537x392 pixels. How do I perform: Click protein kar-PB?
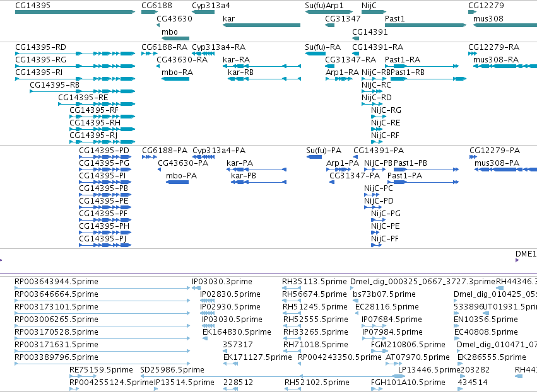pos(244,176)
